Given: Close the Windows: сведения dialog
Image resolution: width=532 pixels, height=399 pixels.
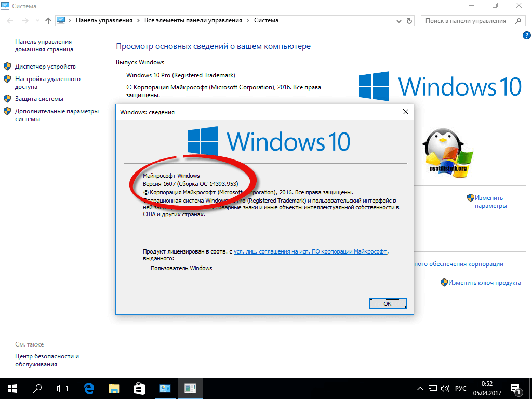Looking at the screenshot, I should pos(405,112).
